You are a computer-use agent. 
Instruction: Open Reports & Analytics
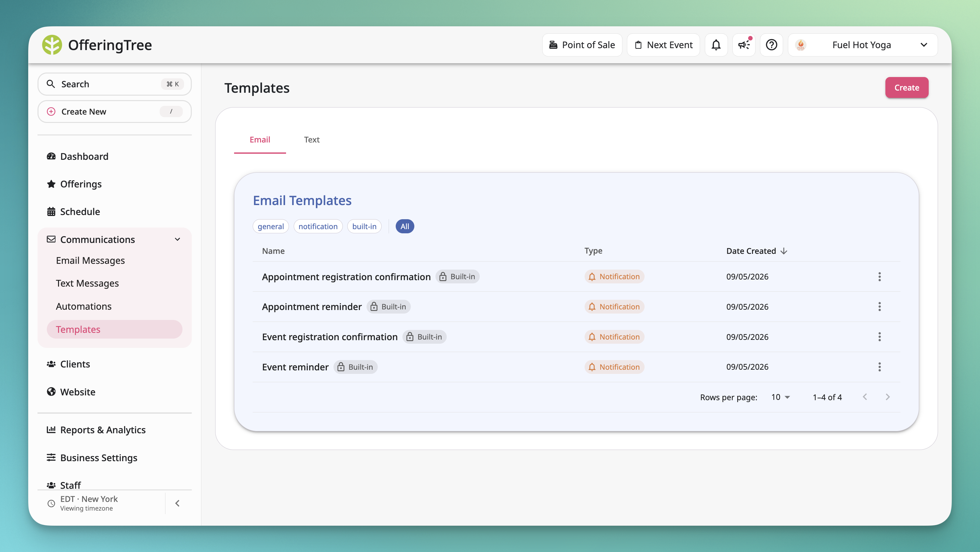[x=114, y=430]
